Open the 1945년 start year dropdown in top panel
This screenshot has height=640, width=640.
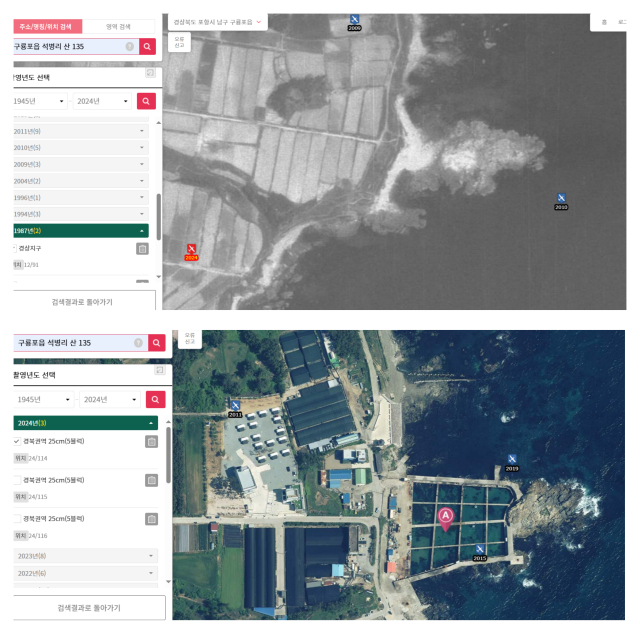(x=40, y=101)
